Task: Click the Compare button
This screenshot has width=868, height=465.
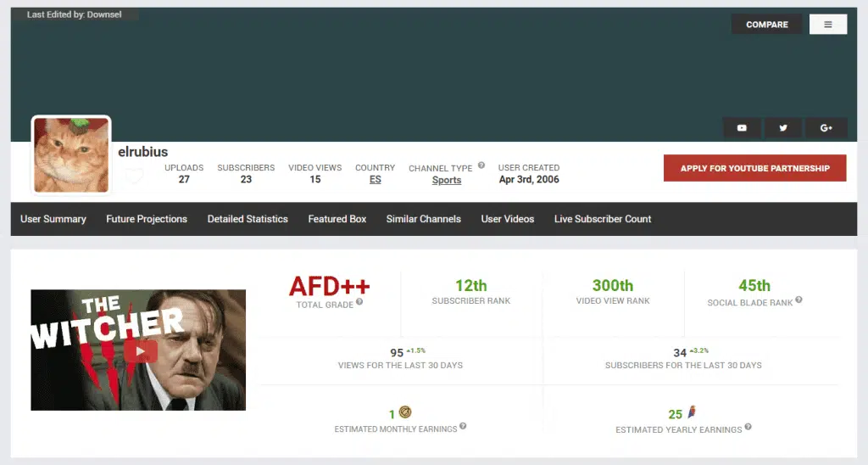Action: pyautogui.click(x=766, y=25)
